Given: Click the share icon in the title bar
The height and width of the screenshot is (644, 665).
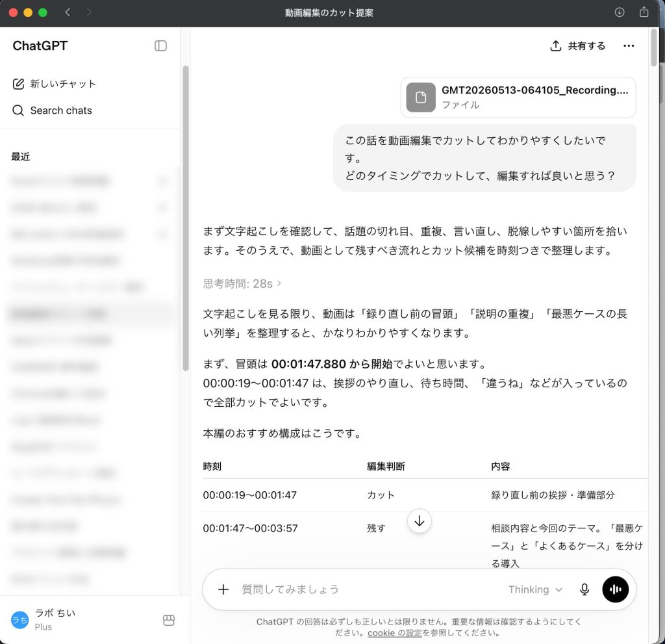Looking at the screenshot, I should [x=644, y=12].
